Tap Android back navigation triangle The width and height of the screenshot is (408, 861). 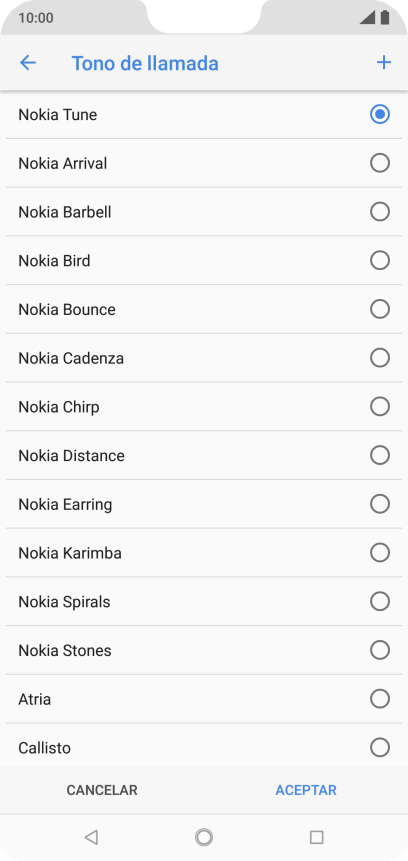(91, 837)
